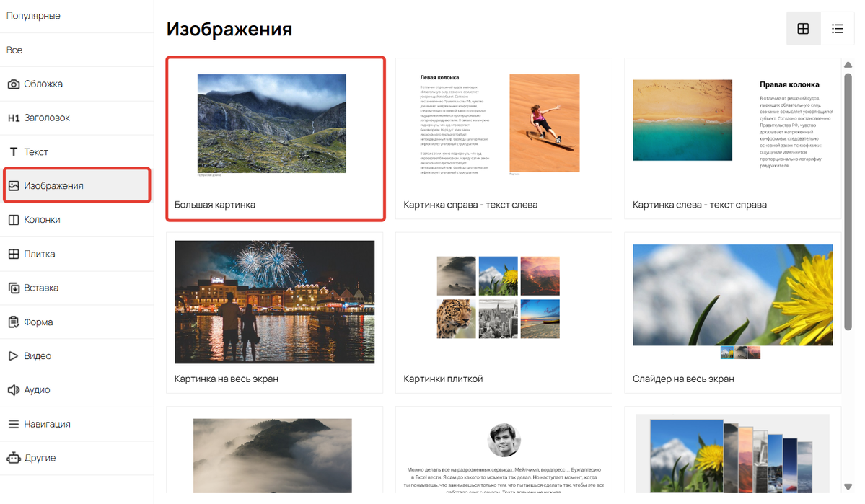
Task: Choose Картинка справа - текст слева block
Action: coord(504,138)
